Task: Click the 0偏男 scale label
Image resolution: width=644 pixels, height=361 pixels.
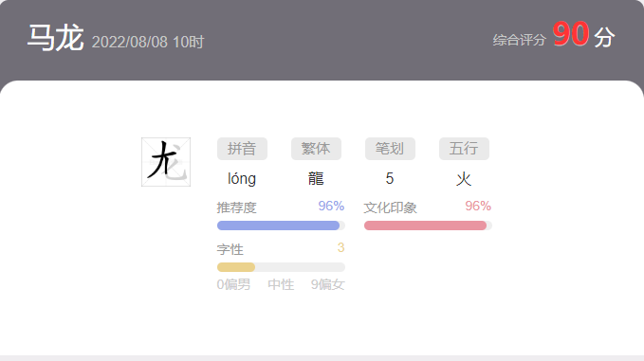Action: tap(233, 284)
